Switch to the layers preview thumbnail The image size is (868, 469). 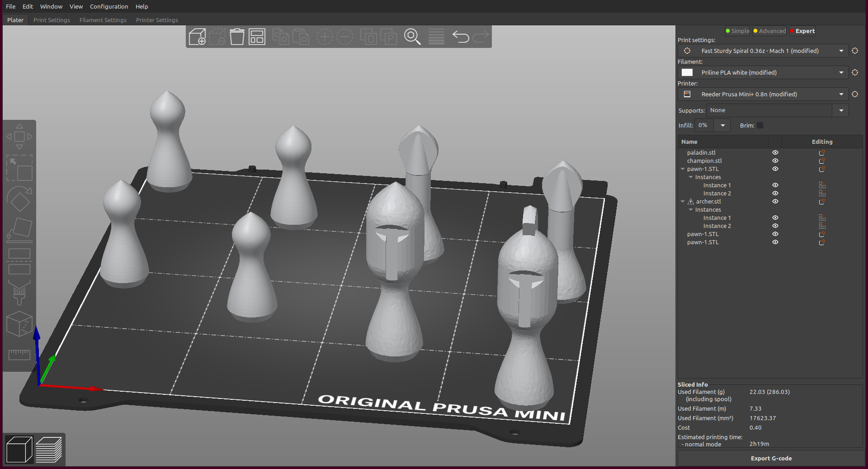coord(49,449)
